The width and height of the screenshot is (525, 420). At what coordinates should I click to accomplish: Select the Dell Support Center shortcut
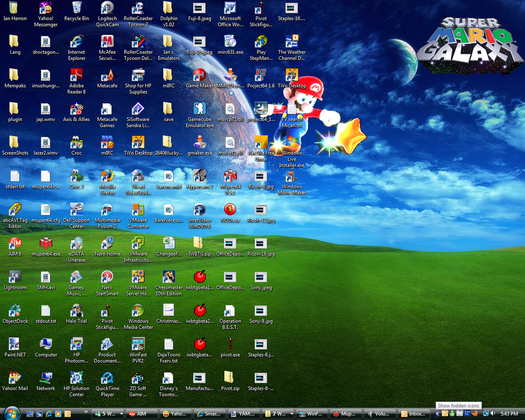[x=76, y=216]
